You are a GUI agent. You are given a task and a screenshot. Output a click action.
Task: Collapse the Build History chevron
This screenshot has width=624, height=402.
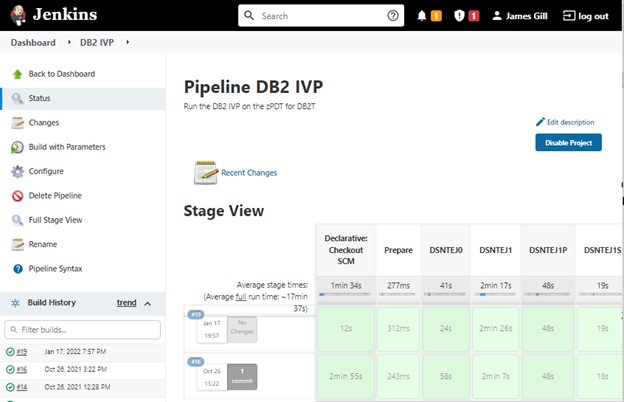(x=148, y=304)
